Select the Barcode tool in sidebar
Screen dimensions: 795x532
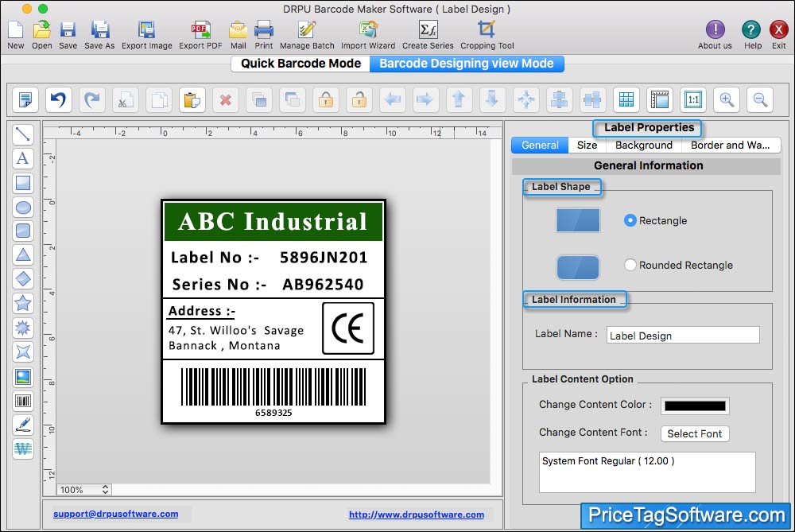23,401
